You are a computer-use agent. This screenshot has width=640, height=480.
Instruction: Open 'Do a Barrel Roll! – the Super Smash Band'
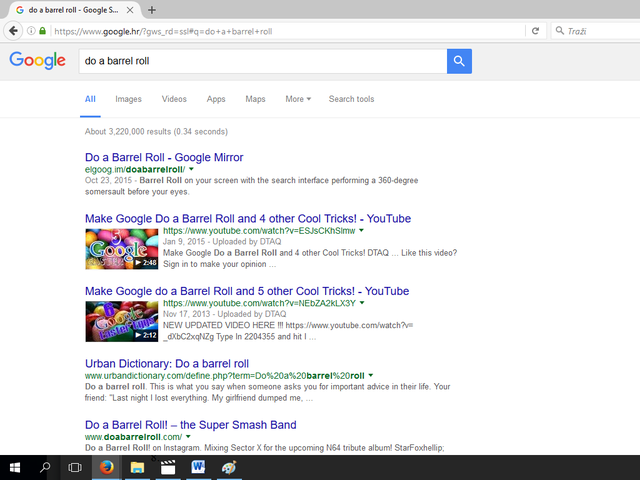[x=191, y=425]
